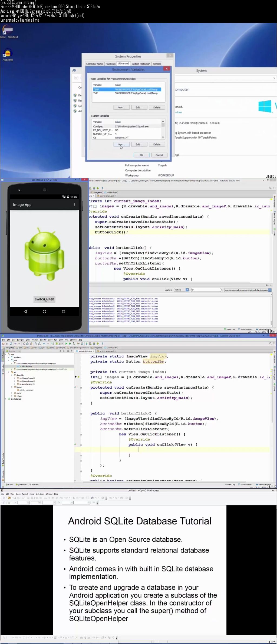Collapse the res folder in project tree
The height and width of the screenshot is (644, 277).
9,372
